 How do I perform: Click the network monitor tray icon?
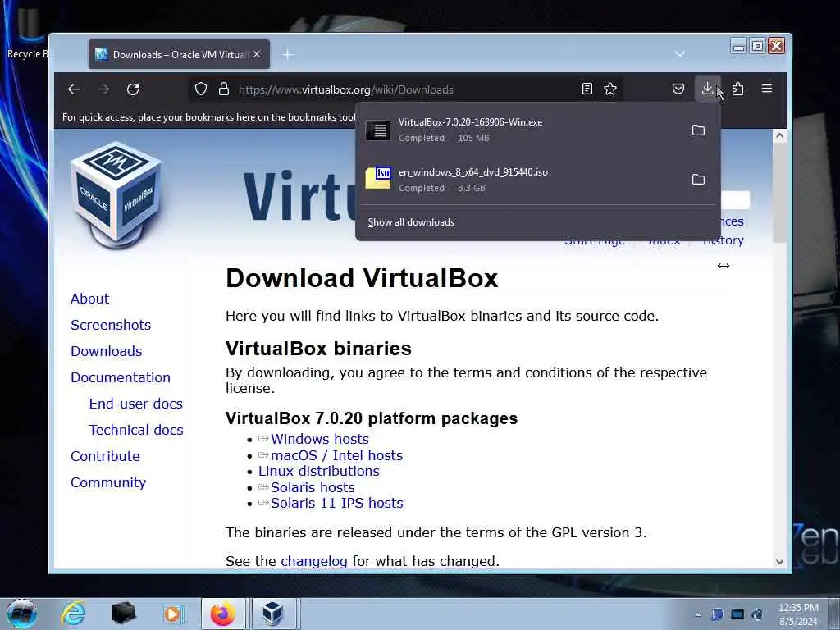point(737,615)
